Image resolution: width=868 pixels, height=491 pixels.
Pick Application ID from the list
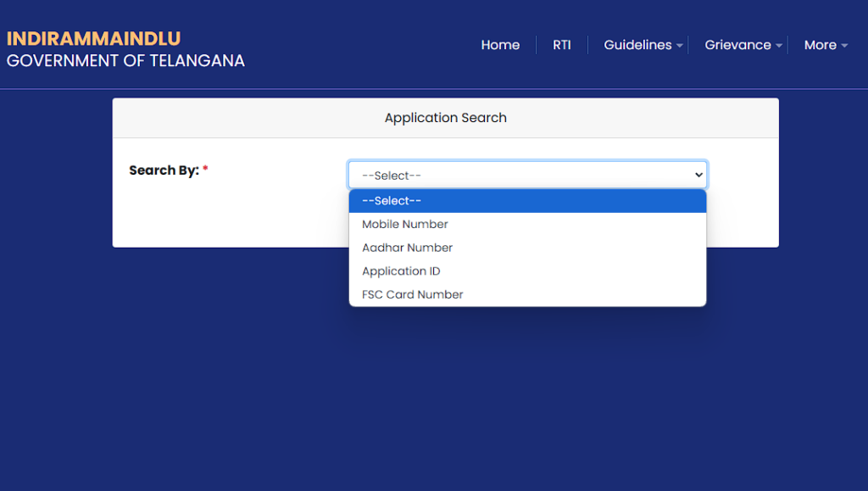point(527,271)
